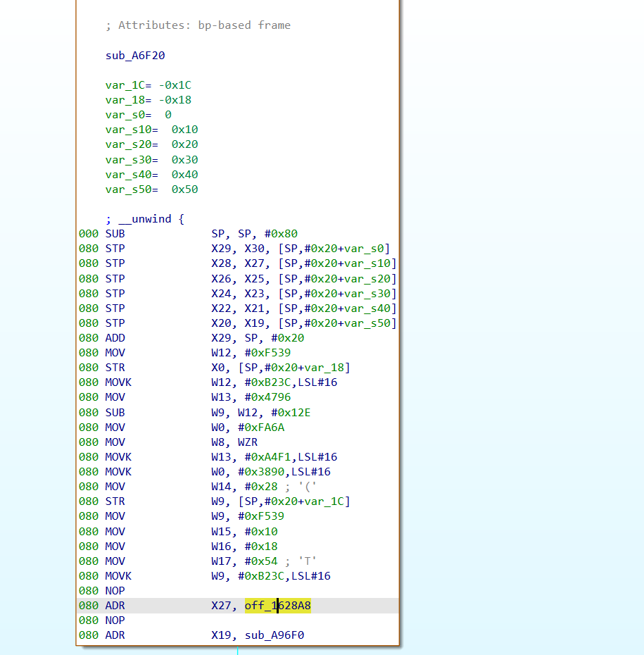644x655 pixels.
Task: Click the '; __unwind {' comment line
Action: (x=145, y=219)
